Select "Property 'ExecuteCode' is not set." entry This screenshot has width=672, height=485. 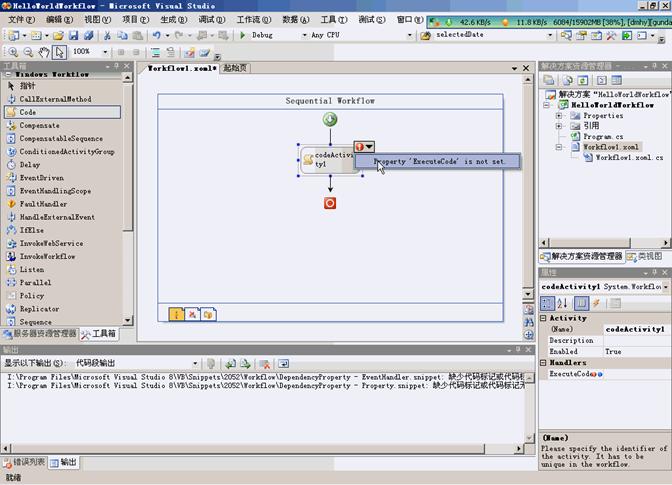point(438,162)
